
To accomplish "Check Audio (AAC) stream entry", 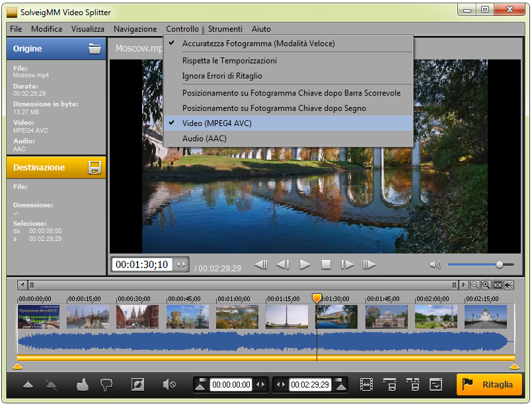I will pos(288,139).
